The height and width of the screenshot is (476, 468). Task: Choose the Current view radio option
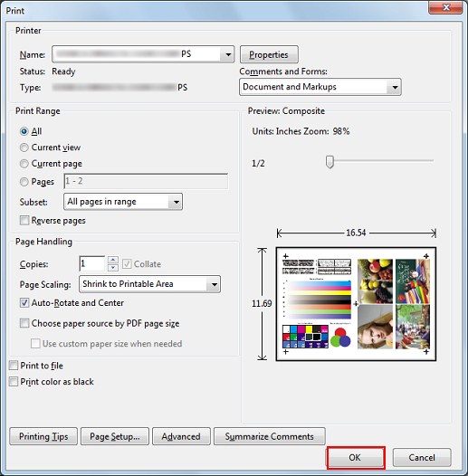[24, 148]
